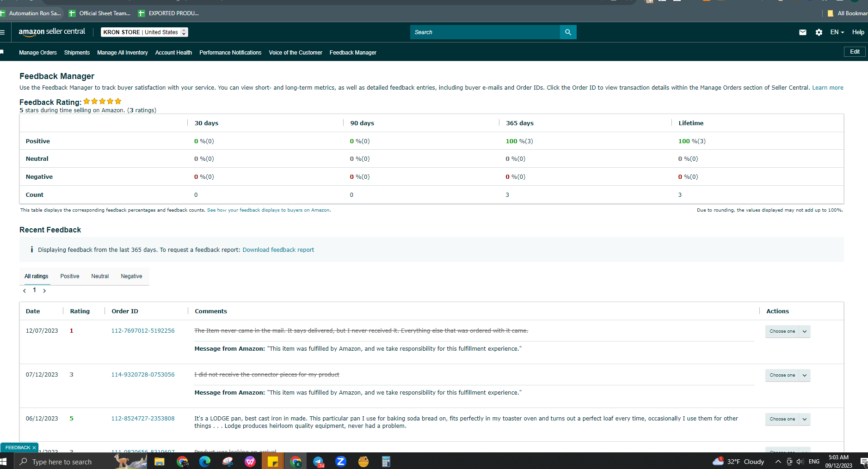868x469 pixels.
Task: Open Performance Notifications menu item
Action: click(230, 53)
